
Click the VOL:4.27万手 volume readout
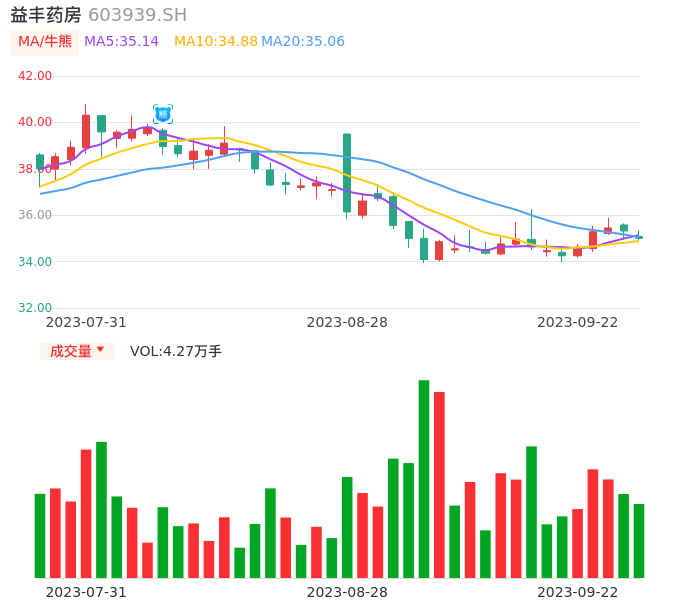175,351
